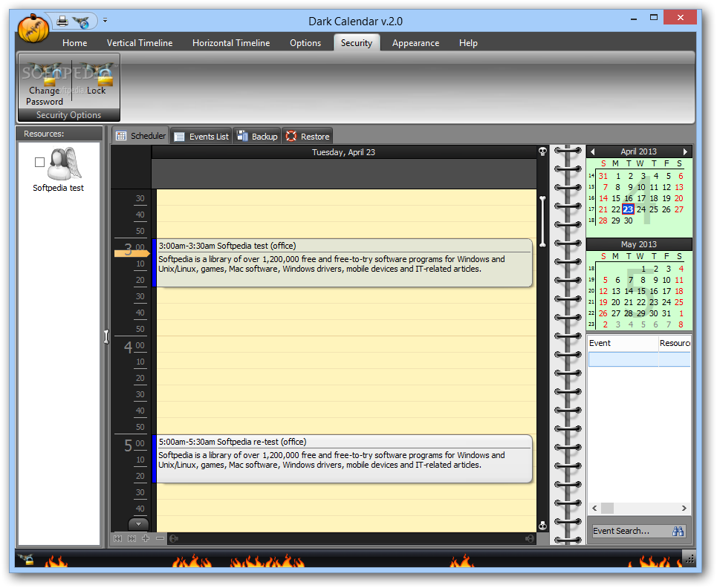The width and height of the screenshot is (717, 588).
Task: Lock the calendar with the Lock button
Action: (96, 79)
